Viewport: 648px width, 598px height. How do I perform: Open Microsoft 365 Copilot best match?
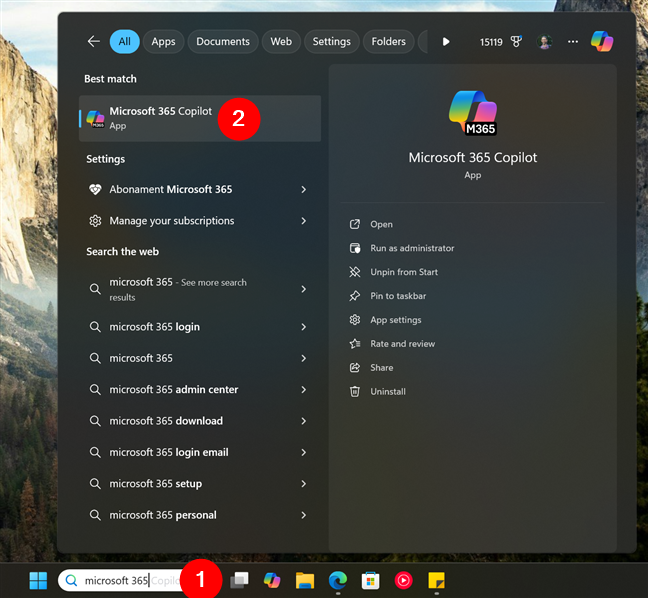click(x=200, y=118)
